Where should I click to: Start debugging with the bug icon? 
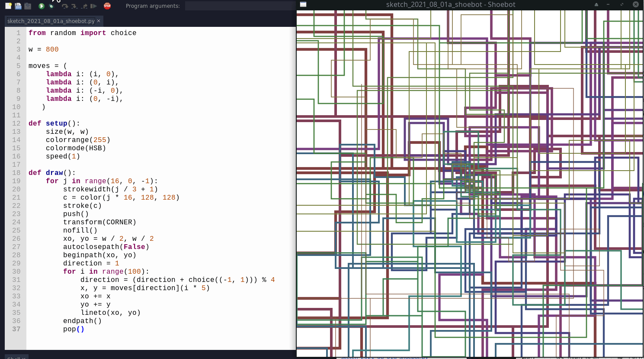[51, 6]
